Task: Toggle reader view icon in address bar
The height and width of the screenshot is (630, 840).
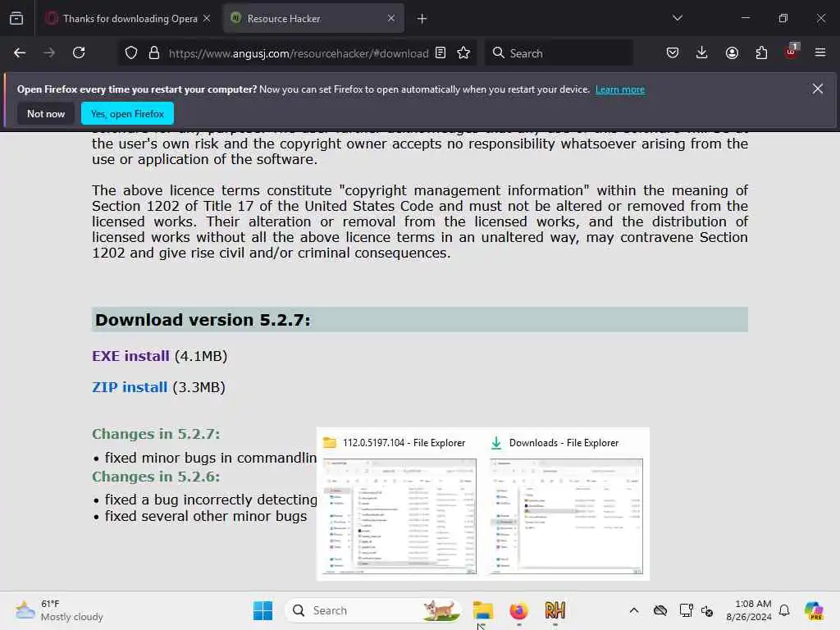Action: (x=441, y=53)
